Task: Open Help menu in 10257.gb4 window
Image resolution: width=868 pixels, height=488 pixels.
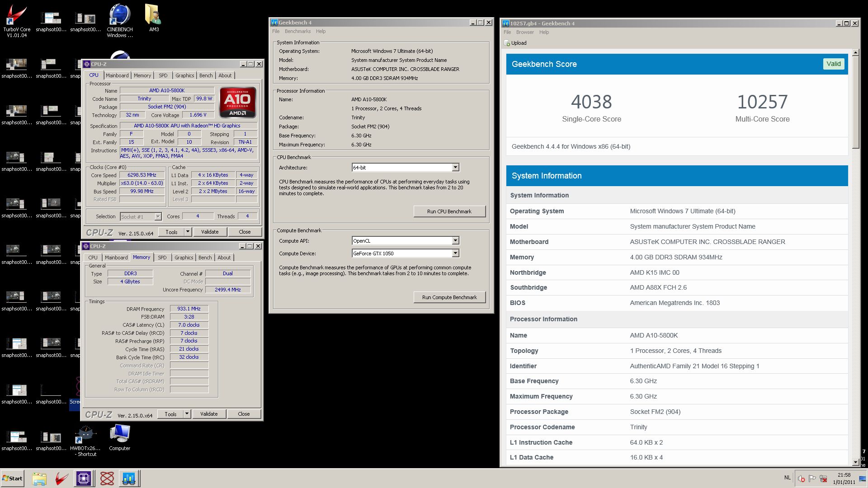Action: (544, 32)
